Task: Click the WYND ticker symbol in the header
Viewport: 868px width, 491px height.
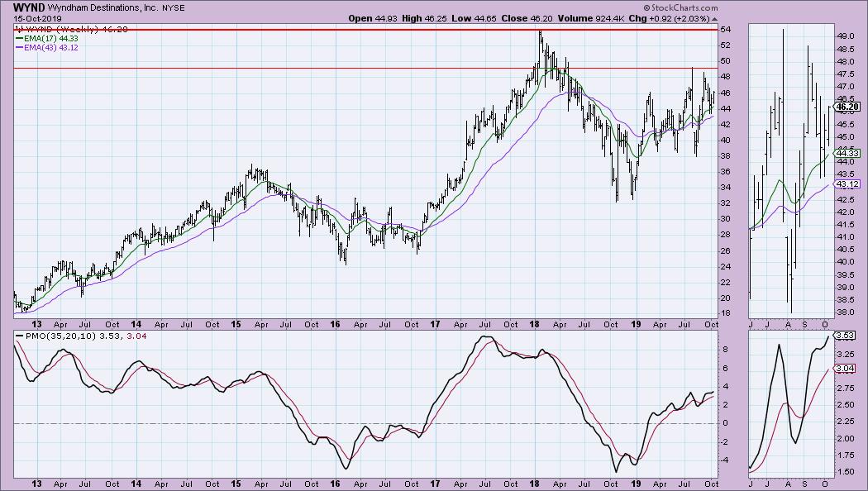Action: (29, 7)
